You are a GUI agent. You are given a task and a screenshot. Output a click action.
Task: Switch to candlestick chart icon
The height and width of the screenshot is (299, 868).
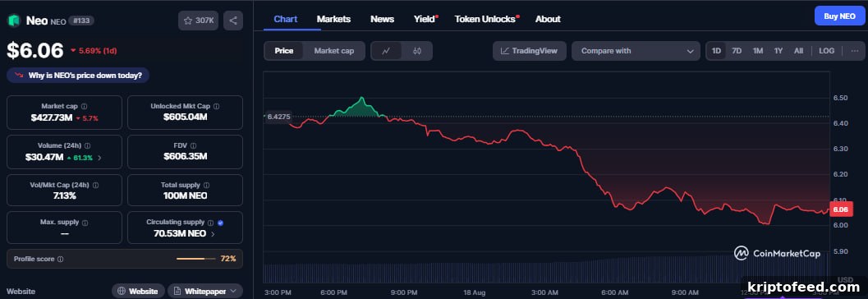pyautogui.click(x=417, y=51)
